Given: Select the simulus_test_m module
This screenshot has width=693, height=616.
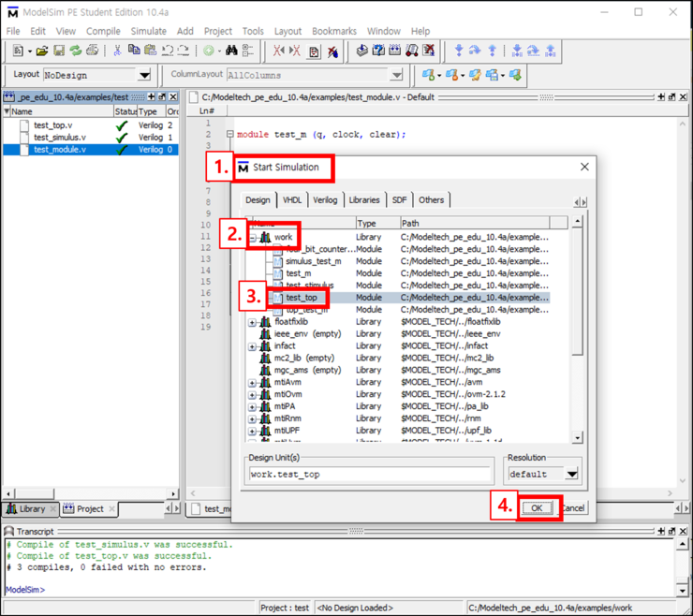Looking at the screenshot, I should coord(314,261).
